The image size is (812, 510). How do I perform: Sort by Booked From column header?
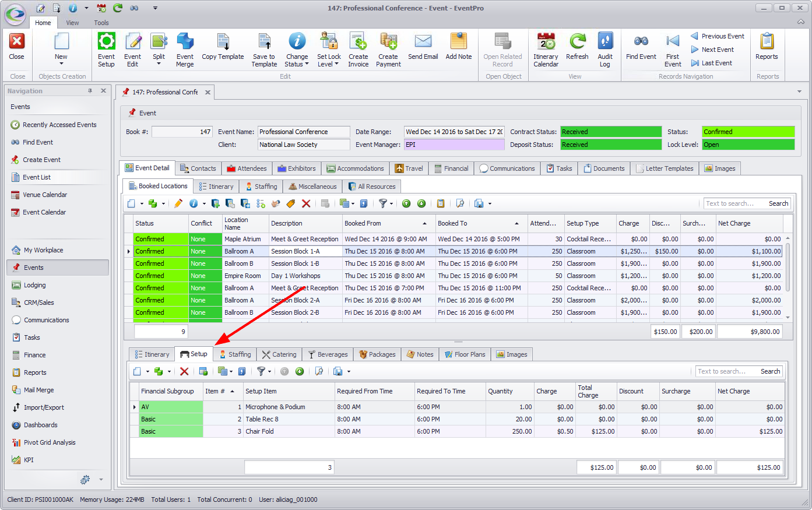pyautogui.click(x=388, y=223)
